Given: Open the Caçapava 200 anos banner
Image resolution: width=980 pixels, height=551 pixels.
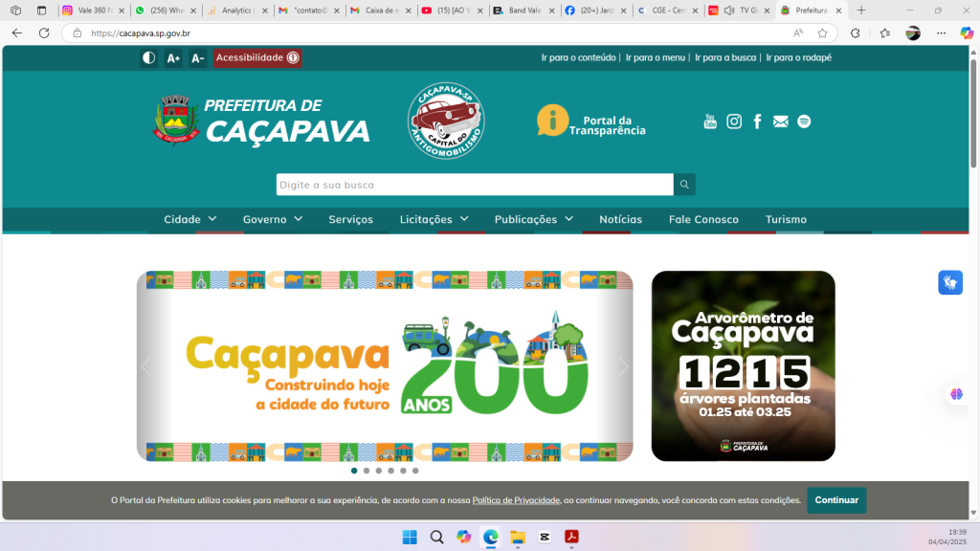Looking at the screenshot, I should [x=385, y=366].
